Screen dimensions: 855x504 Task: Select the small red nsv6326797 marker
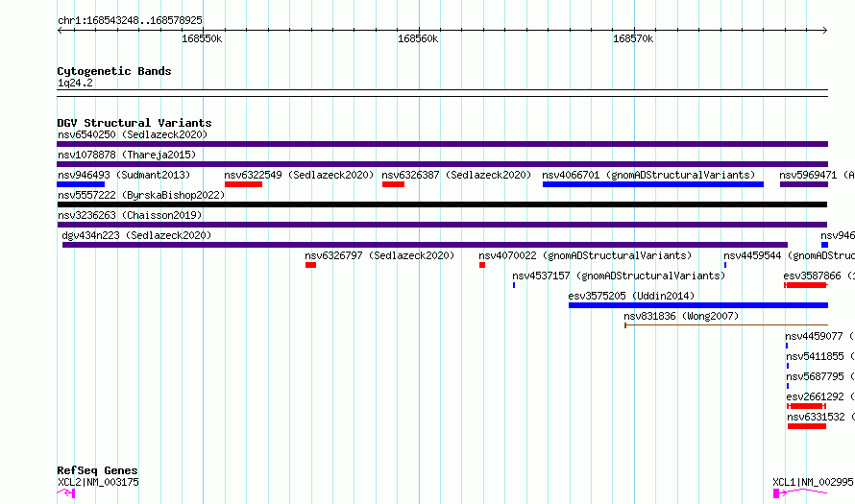click(x=311, y=265)
